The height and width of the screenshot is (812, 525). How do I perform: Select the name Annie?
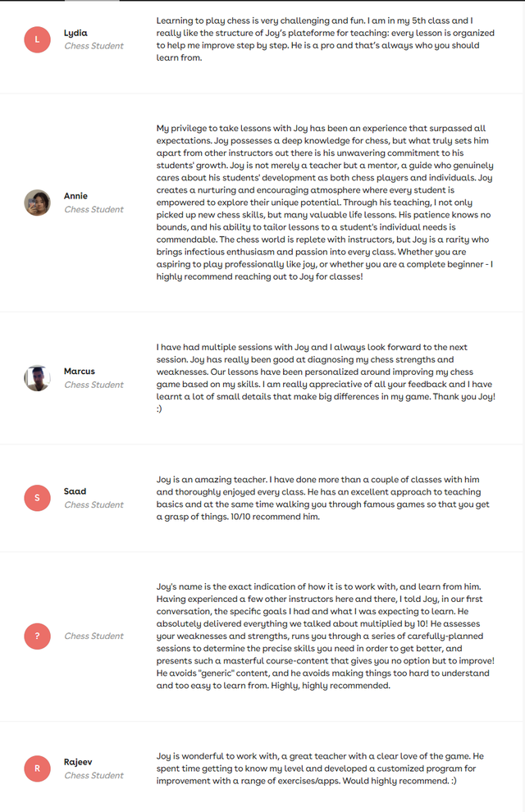75,196
